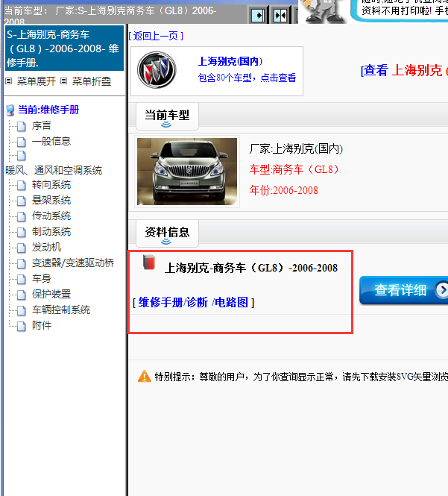Select the 当前车型 tab

click(167, 116)
